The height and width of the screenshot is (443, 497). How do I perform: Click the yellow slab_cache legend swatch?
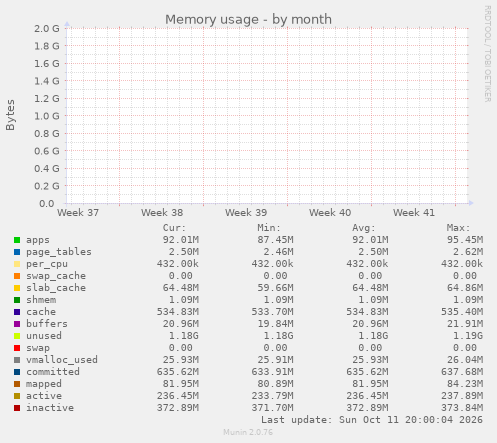(17, 288)
